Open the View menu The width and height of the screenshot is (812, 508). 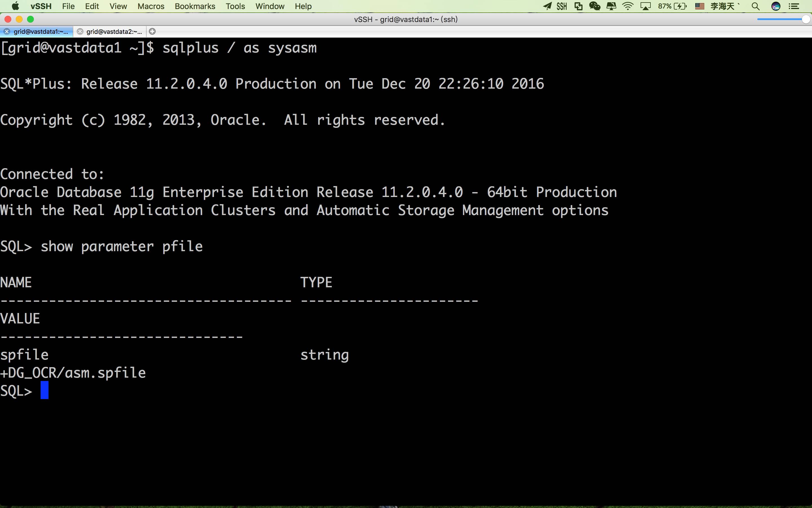[x=118, y=6]
